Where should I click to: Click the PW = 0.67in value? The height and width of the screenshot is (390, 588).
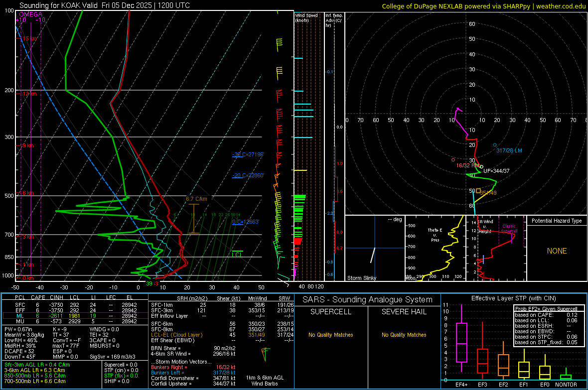(x=18, y=329)
